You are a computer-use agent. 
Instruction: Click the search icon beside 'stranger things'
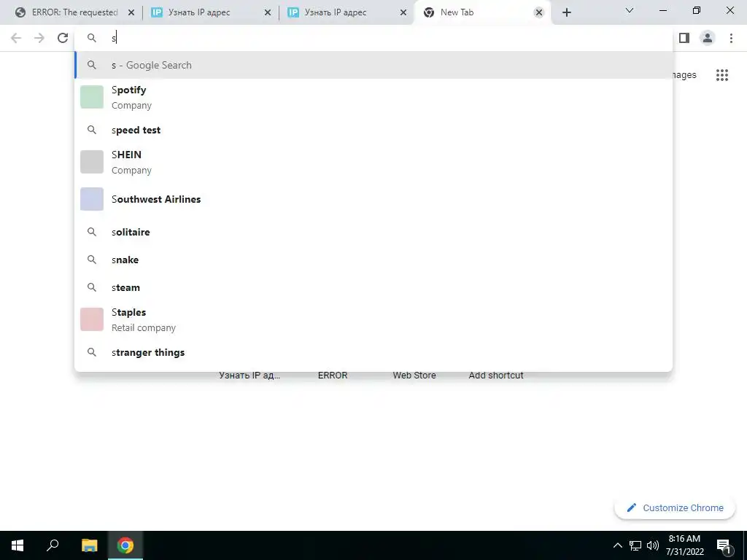coord(92,352)
